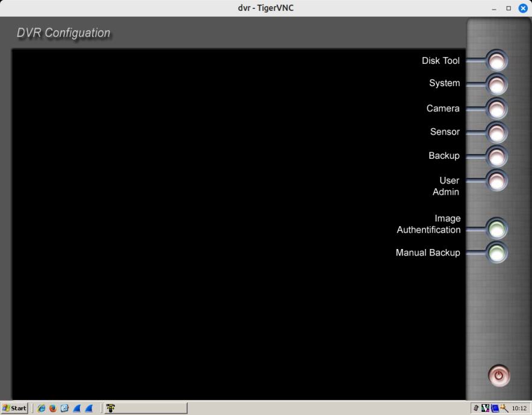
Task: Click the round button beside Disk Tool
Action: coord(496,61)
